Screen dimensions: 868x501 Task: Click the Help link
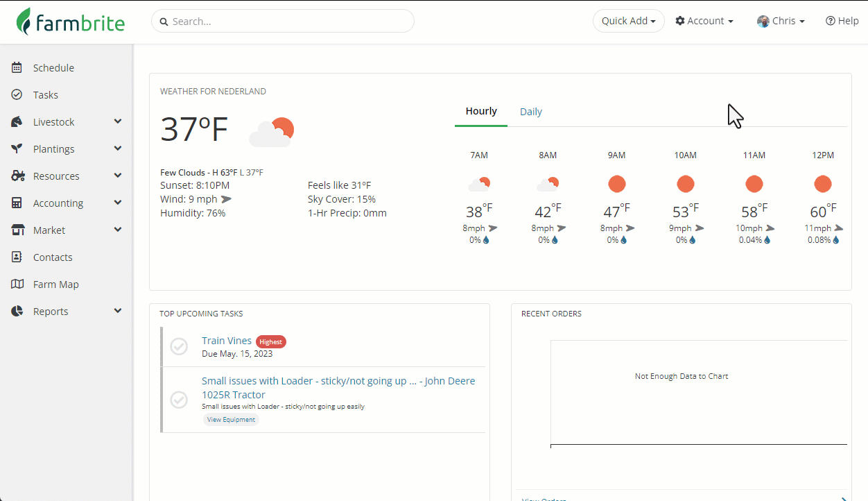tap(842, 21)
